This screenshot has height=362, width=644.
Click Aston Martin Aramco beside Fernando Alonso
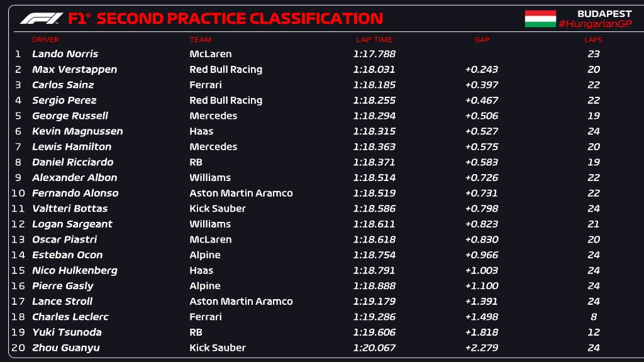[x=241, y=193]
